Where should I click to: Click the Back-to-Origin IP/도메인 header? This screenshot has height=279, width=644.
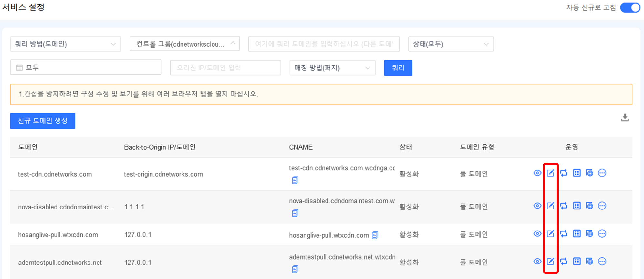click(160, 147)
